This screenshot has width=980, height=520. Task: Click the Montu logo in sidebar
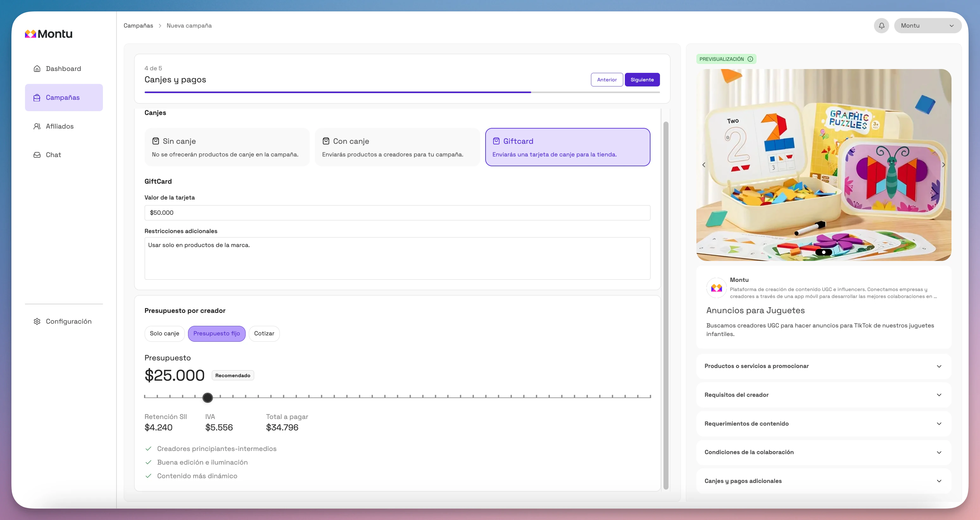pyautogui.click(x=49, y=34)
